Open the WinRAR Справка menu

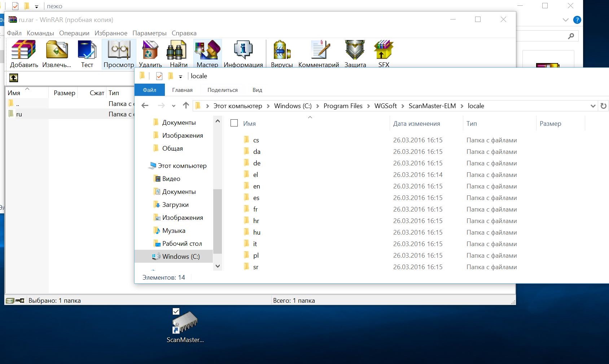pos(184,33)
